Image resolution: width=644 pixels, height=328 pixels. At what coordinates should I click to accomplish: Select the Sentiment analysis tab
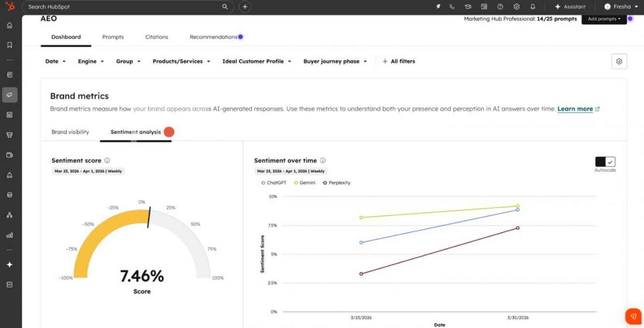(x=136, y=132)
